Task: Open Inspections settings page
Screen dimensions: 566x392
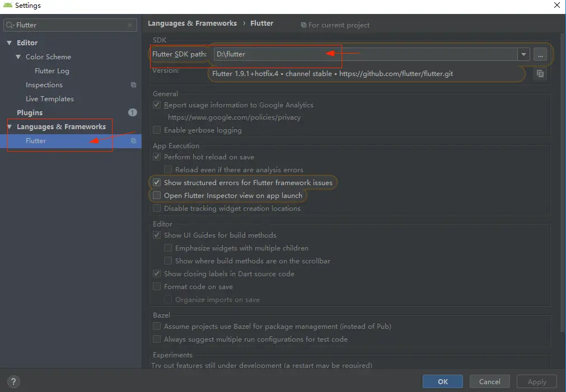Action: pos(44,85)
